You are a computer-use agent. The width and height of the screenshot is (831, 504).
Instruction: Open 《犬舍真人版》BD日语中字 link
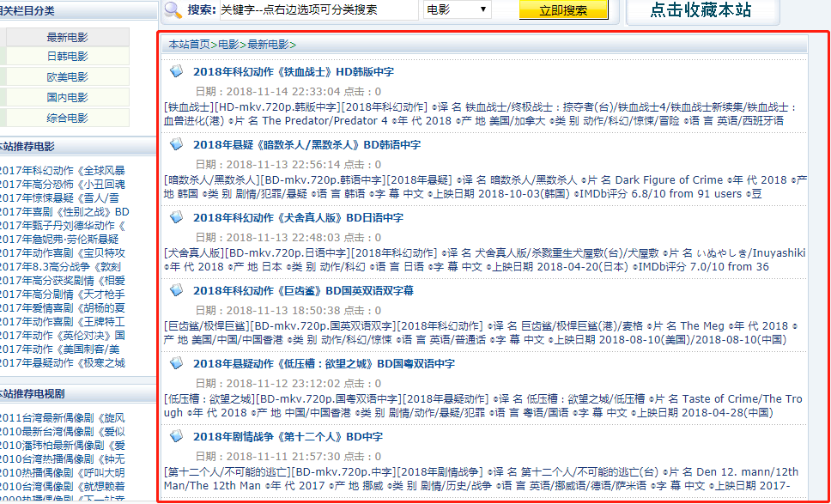pyautogui.click(x=298, y=218)
